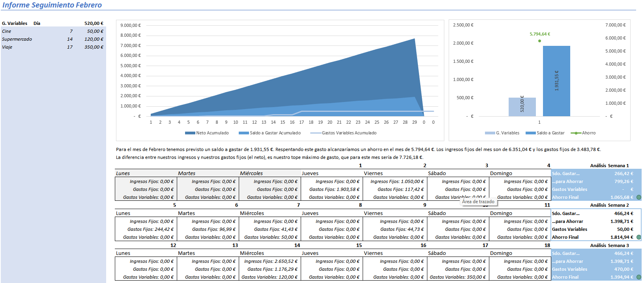This screenshot has height=283, width=644.
Task: Click the green status circle for Semana 1
Action: coord(639,197)
